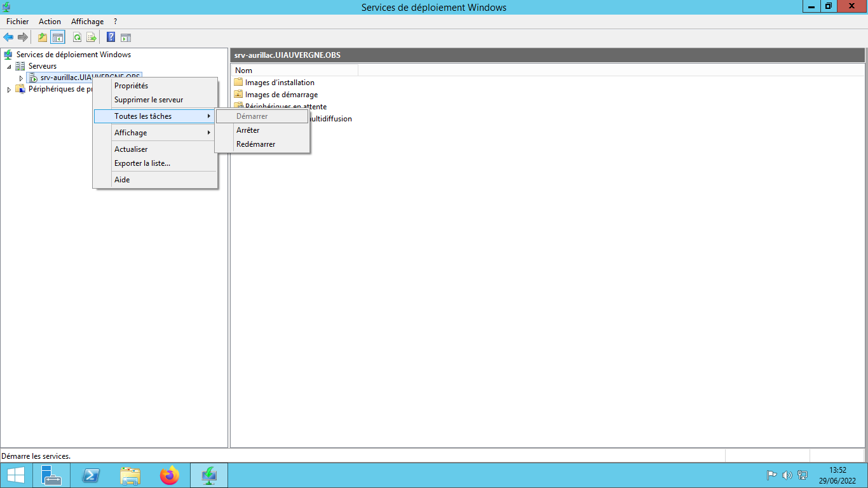
Task: Click the network tray icon
Action: 803,475
